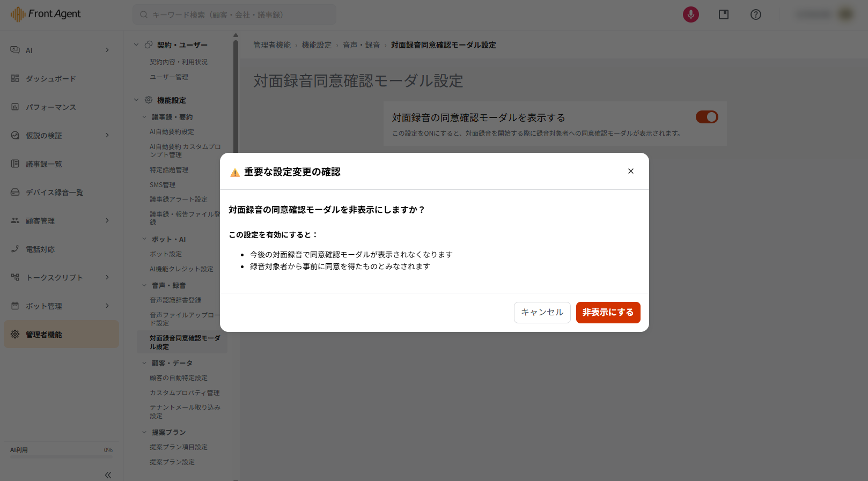Confirm with the 非表示にする button

point(608,312)
